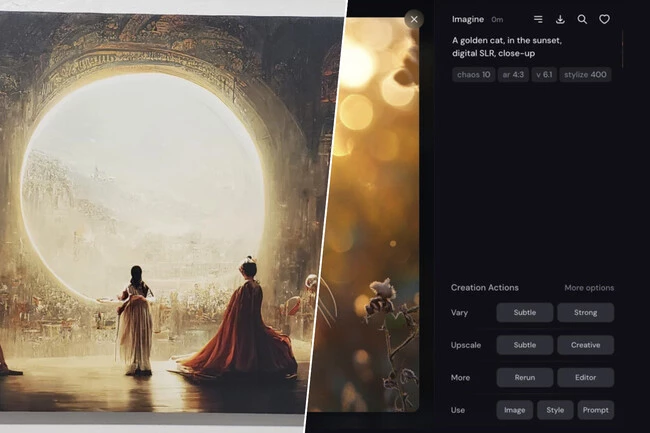Image resolution: width=650 pixels, height=433 pixels.
Task: Select the stylize 400 parameter tag
Action: [585, 75]
